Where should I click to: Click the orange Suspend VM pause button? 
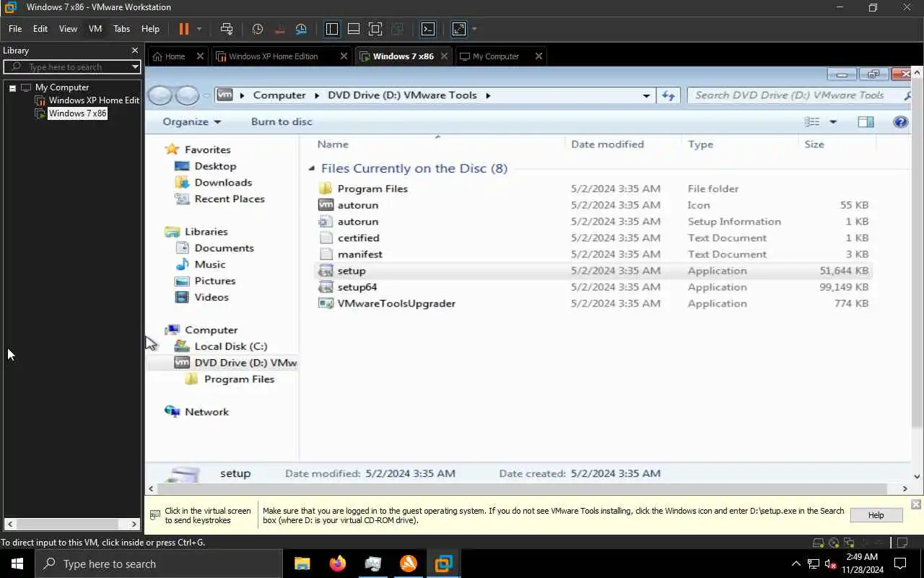click(184, 29)
